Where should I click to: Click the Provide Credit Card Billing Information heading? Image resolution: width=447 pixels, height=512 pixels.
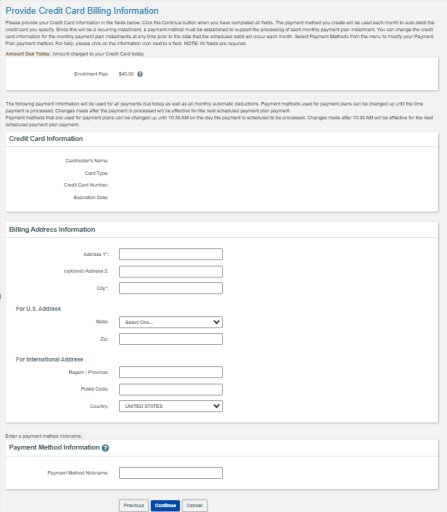(x=82, y=11)
